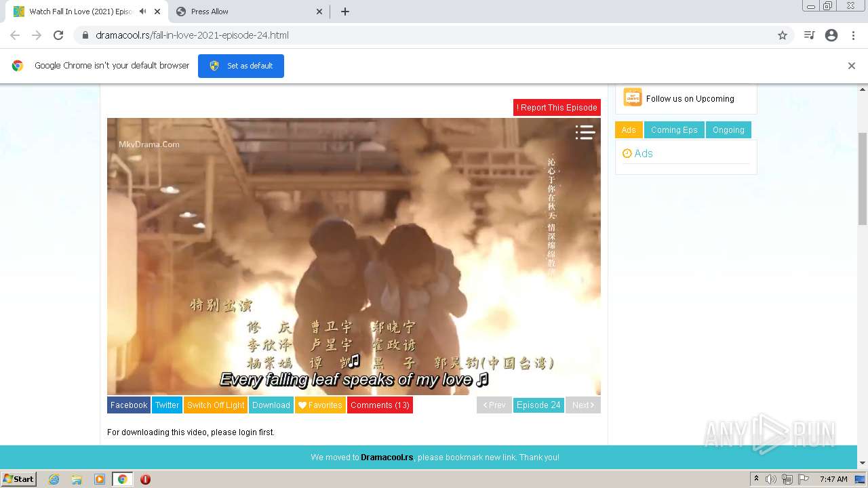Share the episode on Facebook
The image size is (868, 488).
(129, 405)
